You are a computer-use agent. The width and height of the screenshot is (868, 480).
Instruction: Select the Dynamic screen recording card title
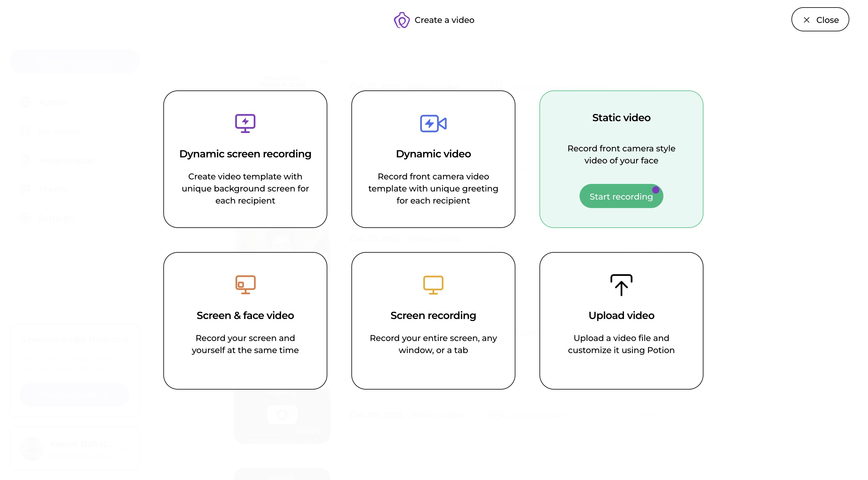245,154
